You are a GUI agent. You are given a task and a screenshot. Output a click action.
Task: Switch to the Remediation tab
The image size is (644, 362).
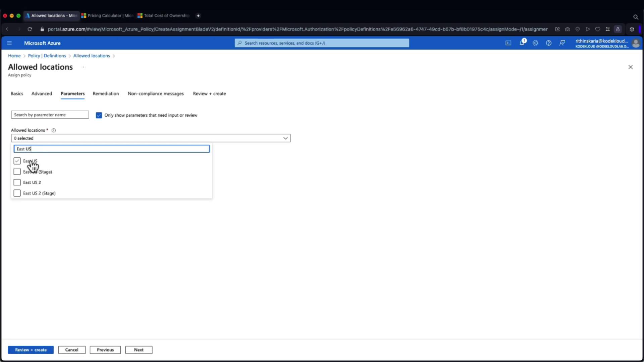click(x=106, y=94)
